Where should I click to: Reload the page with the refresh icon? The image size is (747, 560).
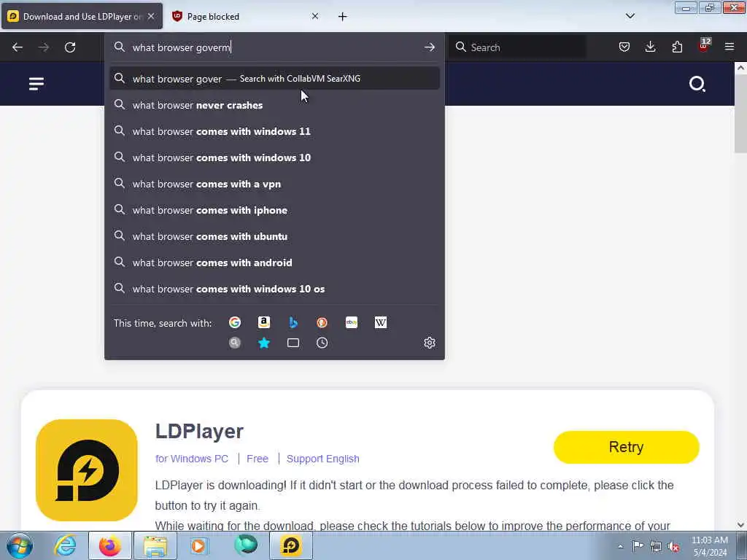click(x=70, y=47)
